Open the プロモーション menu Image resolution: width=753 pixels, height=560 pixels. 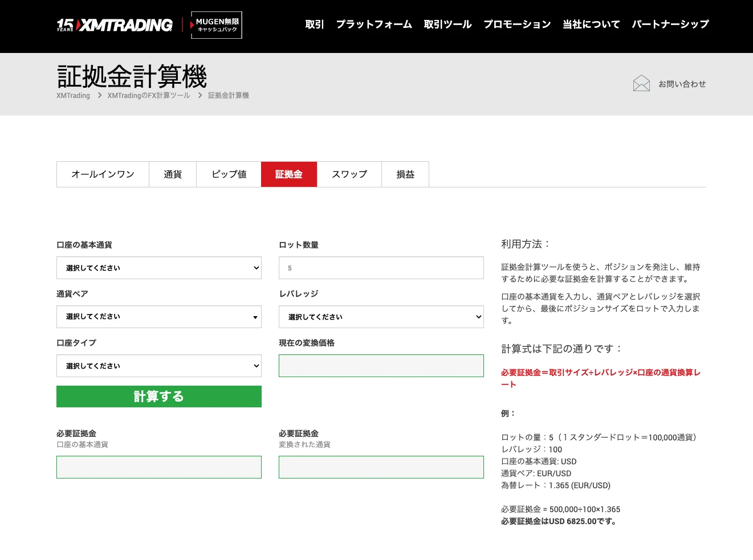click(517, 24)
